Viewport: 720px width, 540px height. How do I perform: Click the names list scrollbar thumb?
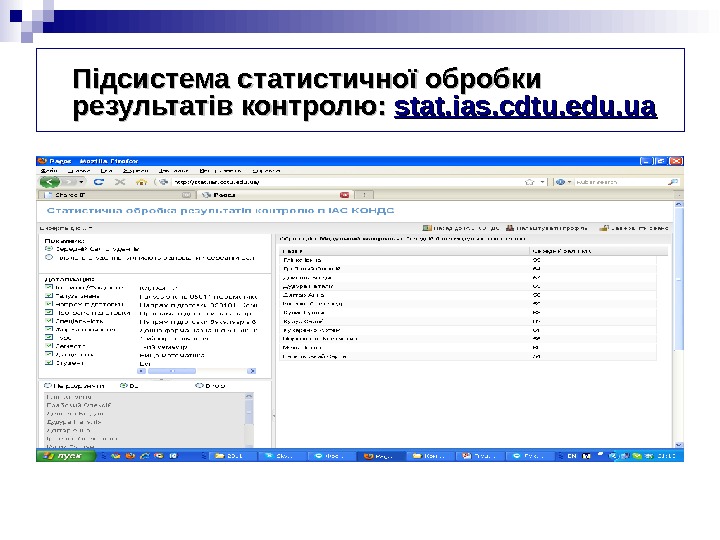pyautogui.click(x=249, y=412)
